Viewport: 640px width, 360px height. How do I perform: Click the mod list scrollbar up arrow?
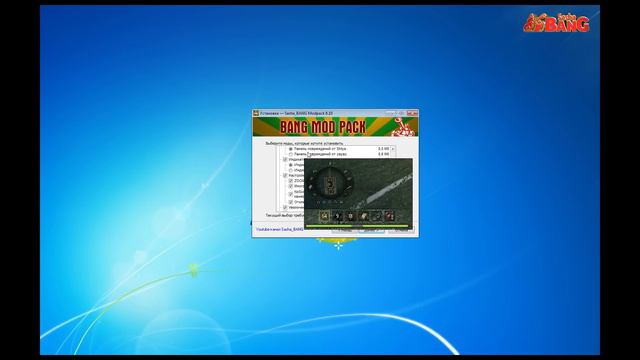tap(393, 149)
